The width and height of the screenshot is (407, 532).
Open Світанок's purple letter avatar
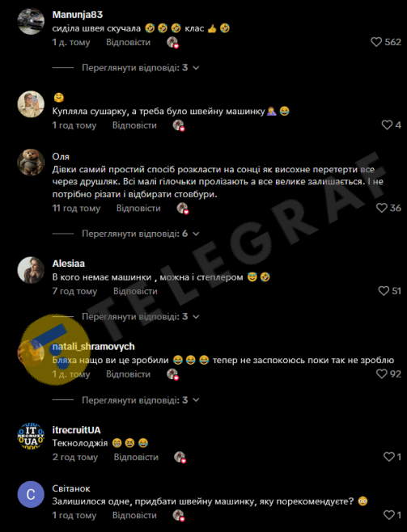tap(31, 494)
